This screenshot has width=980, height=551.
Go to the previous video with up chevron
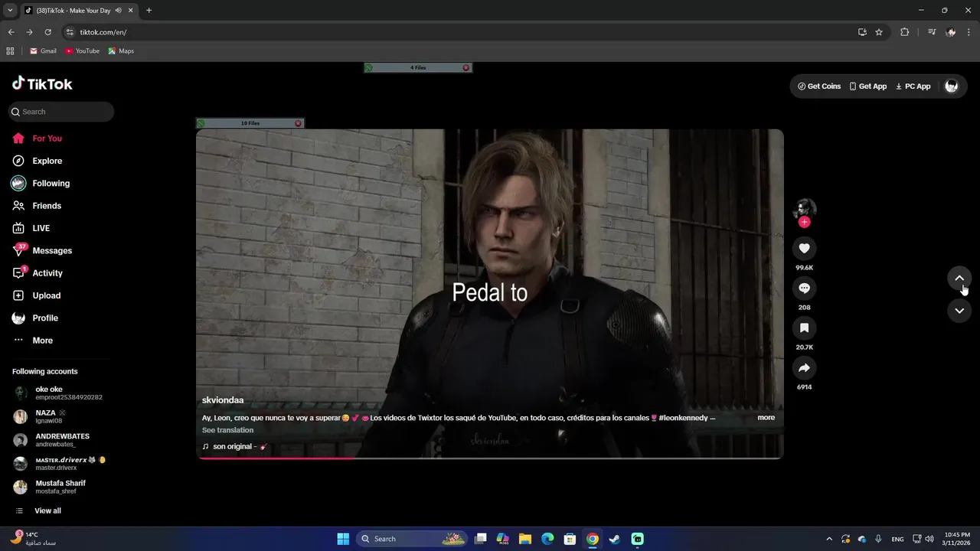point(959,278)
